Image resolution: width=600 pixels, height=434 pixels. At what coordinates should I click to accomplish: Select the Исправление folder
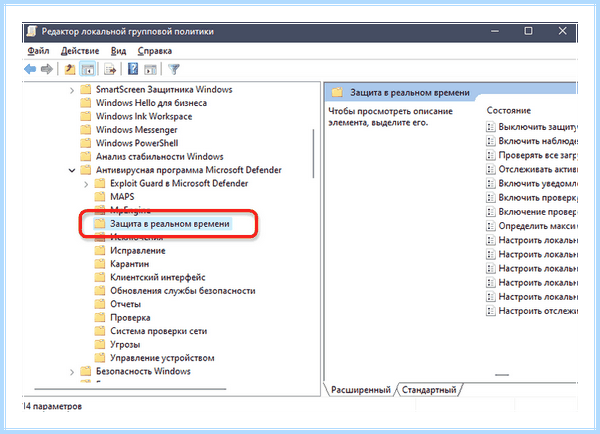coord(138,251)
